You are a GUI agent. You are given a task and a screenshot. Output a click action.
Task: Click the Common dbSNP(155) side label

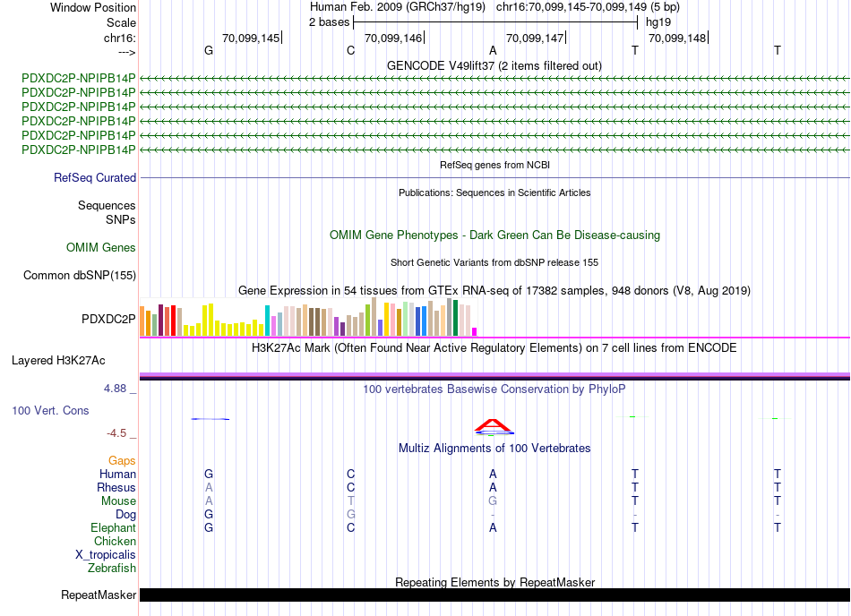click(x=80, y=276)
